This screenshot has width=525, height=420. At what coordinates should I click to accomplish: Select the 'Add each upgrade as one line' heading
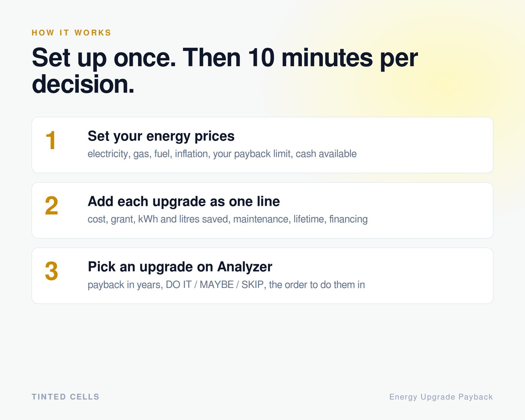coord(184,201)
